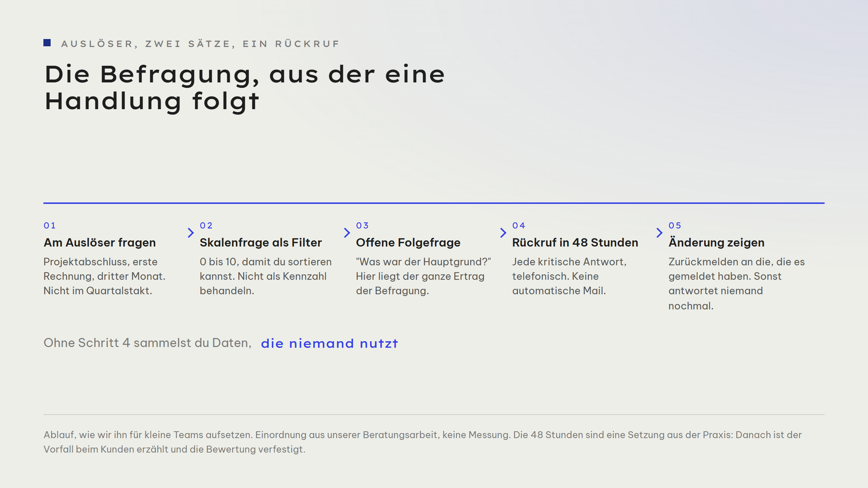Select the heading 'Offene Folgefrage'

coord(408,243)
